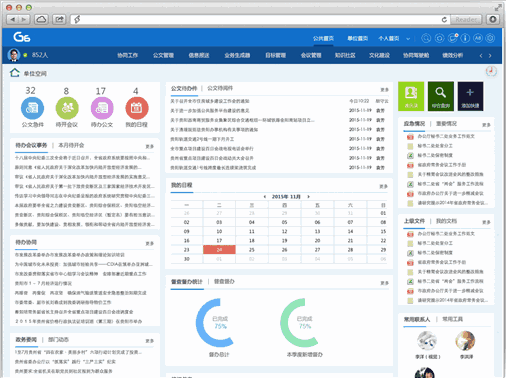Click the browser downloads button
This screenshot has width=506, height=378.
tap(493, 19)
